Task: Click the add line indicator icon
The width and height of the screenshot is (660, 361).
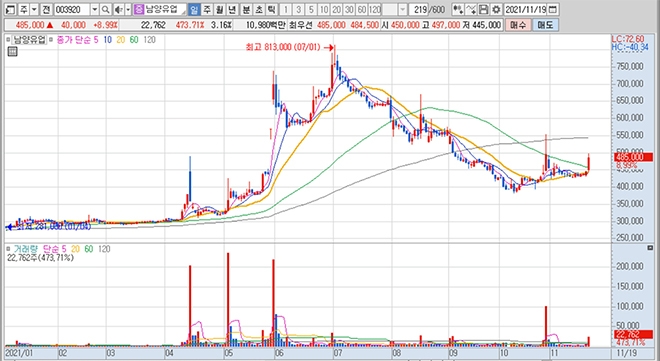Action: [x=471, y=9]
